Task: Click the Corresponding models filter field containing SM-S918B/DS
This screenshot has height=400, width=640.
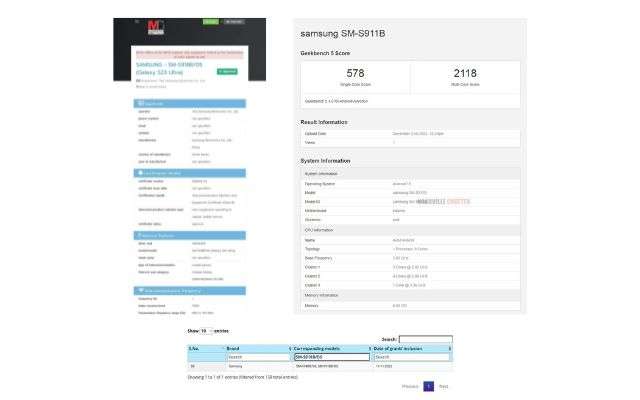Action: pyautogui.click(x=332, y=357)
